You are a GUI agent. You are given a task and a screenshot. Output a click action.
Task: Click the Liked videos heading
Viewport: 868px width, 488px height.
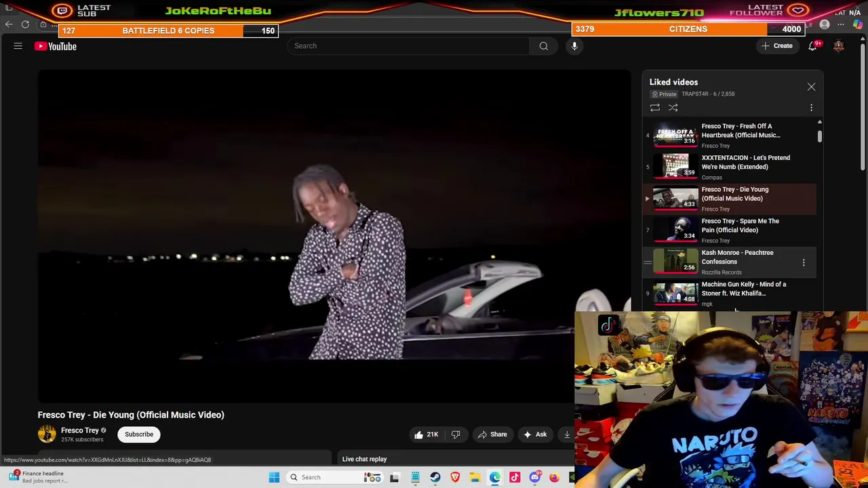(x=673, y=82)
